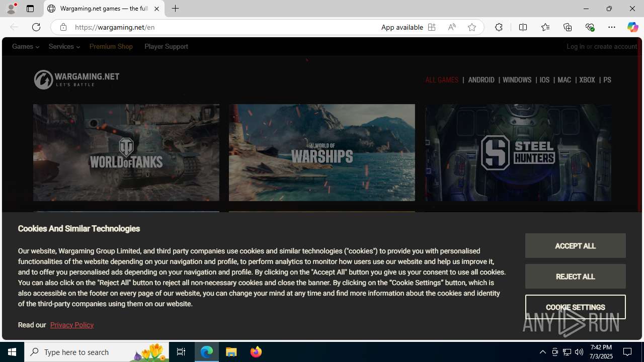Click the App available install icon
Image resolution: width=644 pixels, height=362 pixels.
[432, 27]
